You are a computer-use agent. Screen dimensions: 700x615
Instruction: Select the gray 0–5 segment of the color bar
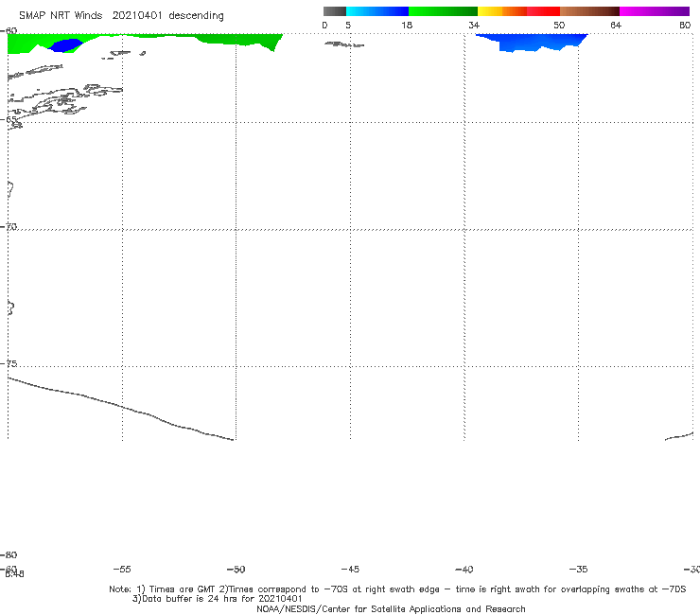point(335,11)
